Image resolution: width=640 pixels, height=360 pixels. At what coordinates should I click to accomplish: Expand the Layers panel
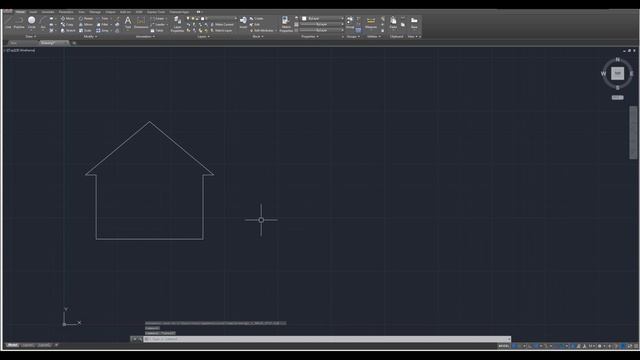(x=203, y=37)
